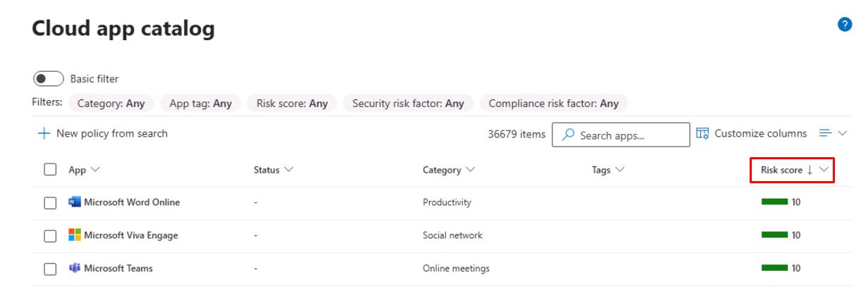Toggle the Basic filter switch
This screenshot has height=289, width=868.
tap(49, 79)
